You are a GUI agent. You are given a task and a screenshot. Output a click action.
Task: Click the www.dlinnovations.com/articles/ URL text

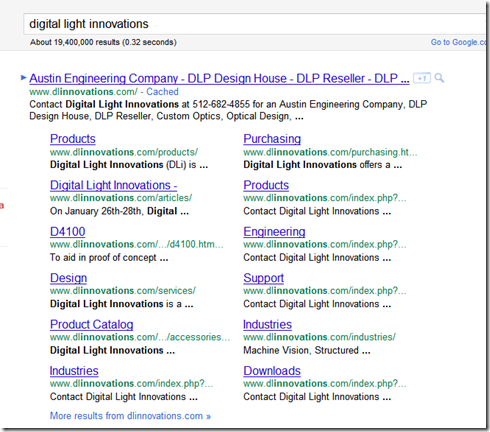(x=121, y=198)
